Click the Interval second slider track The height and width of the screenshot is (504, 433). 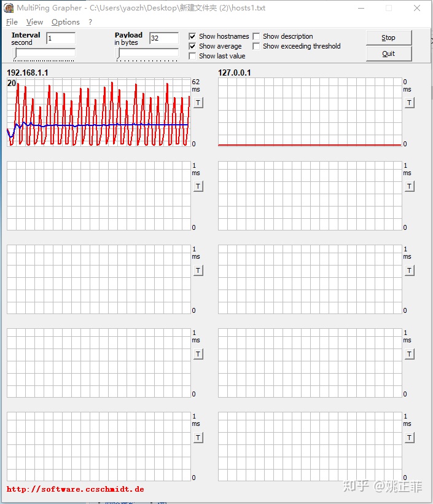pos(44,53)
